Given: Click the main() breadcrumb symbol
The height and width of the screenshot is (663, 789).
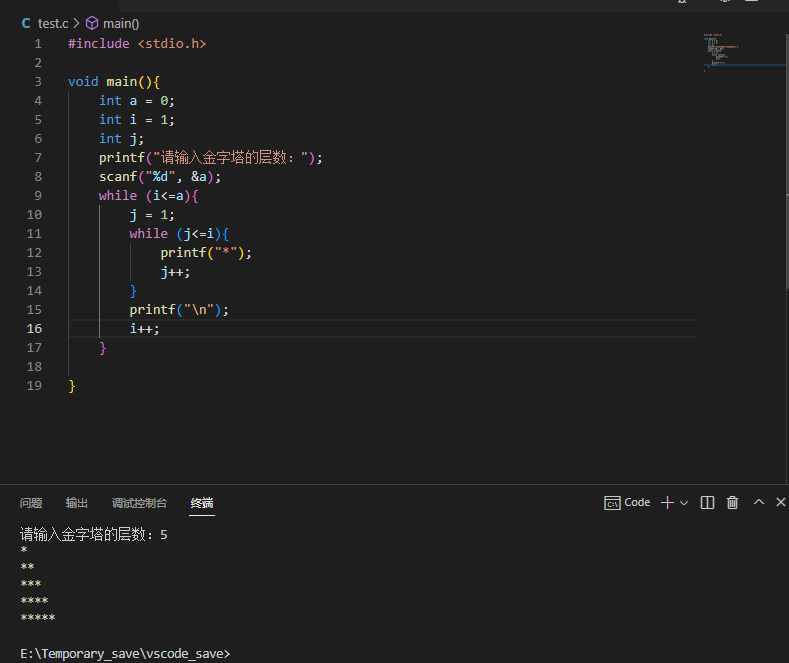Looking at the screenshot, I should [x=121, y=24].
